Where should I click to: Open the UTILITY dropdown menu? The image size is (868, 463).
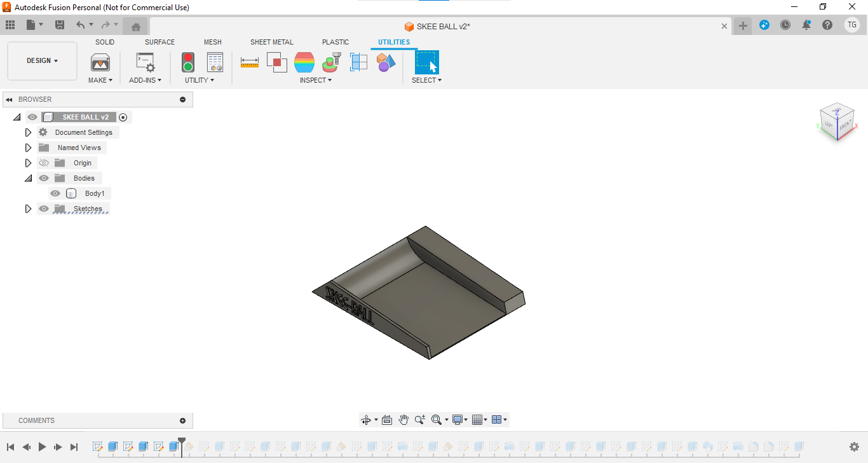click(200, 80)
